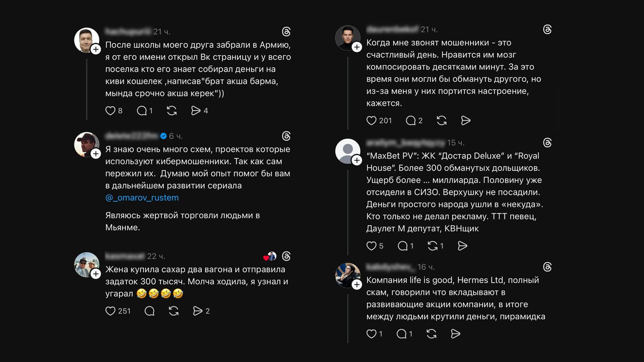This screenshot has height=362, width=644.
Task: Reply to the sugar wagons post
Action: pos(150,311)
